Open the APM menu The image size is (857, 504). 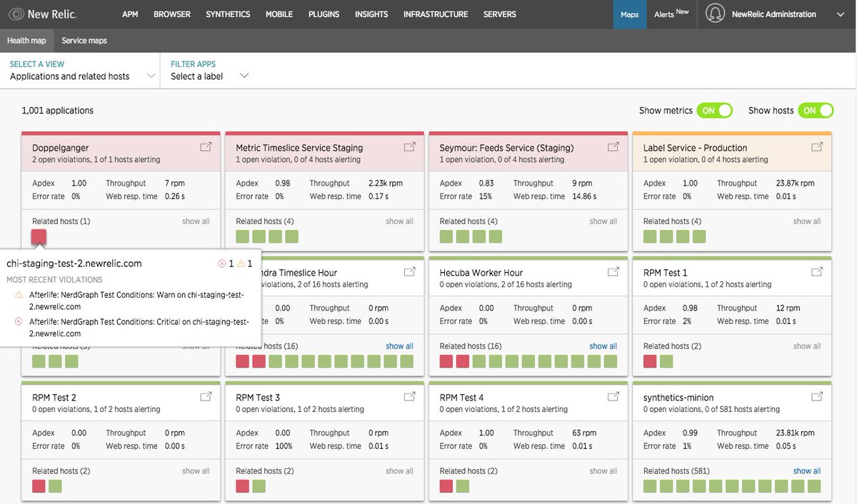[130, 14]
